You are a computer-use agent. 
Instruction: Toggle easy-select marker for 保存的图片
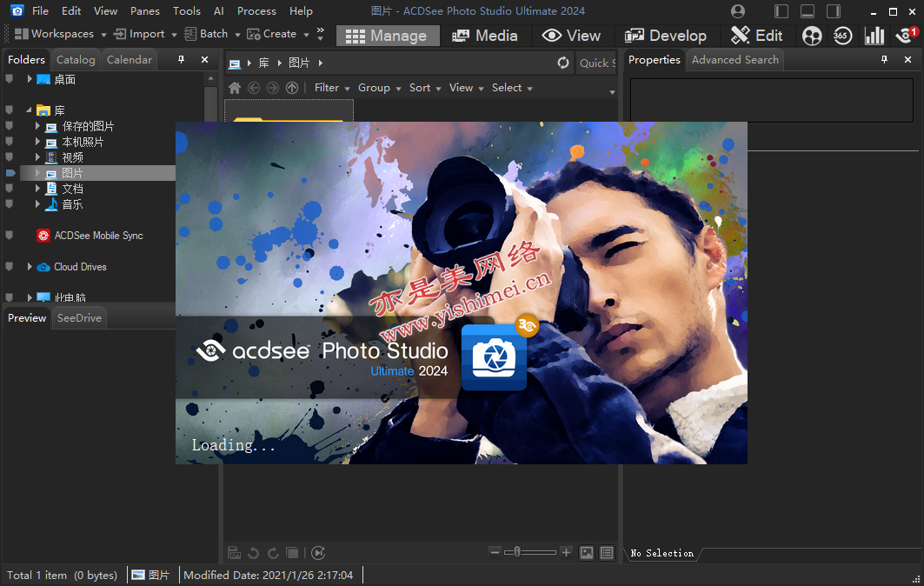(x=10, y=126)
